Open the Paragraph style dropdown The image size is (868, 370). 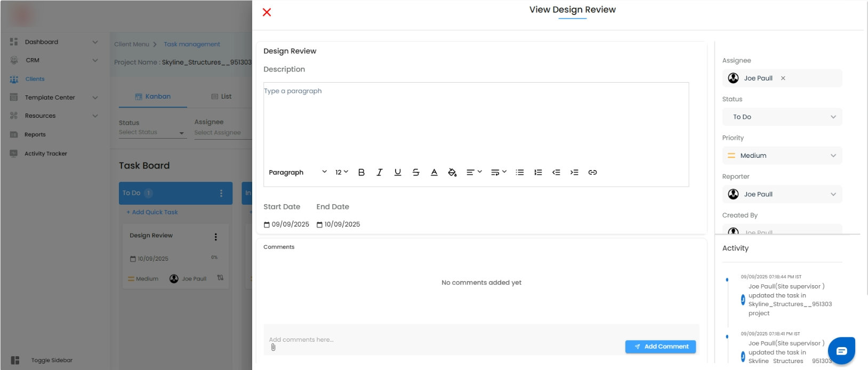click(x=298, y=172)
